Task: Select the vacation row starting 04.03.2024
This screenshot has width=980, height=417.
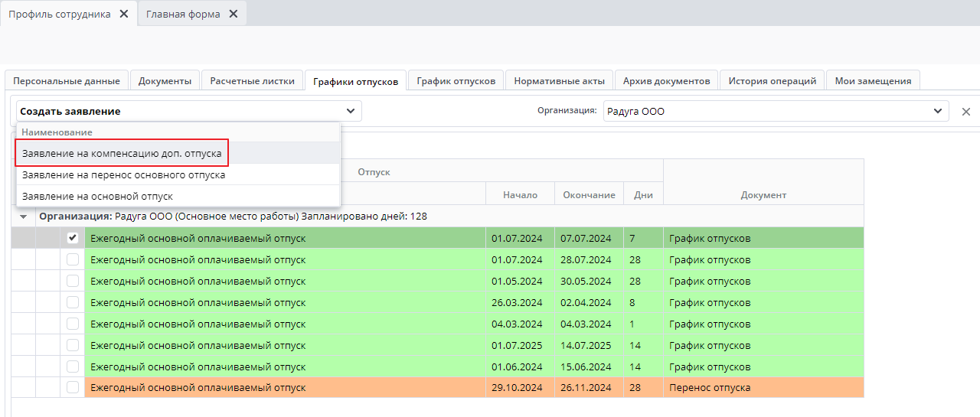Action: click(73, 324)
